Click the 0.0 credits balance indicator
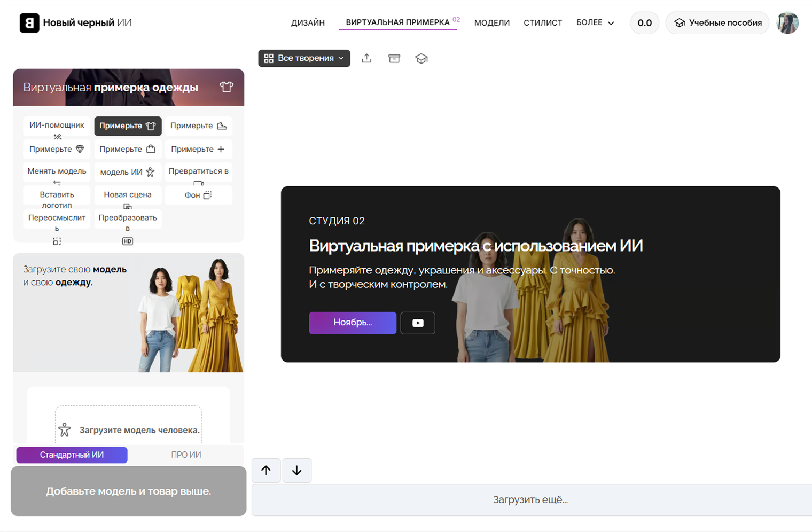 pos(644,22)
